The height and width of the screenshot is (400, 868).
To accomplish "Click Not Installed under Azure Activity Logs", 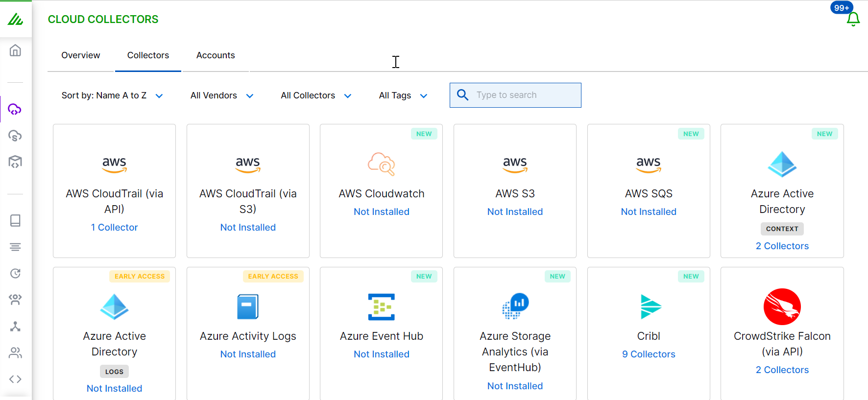I will [248, 354].
